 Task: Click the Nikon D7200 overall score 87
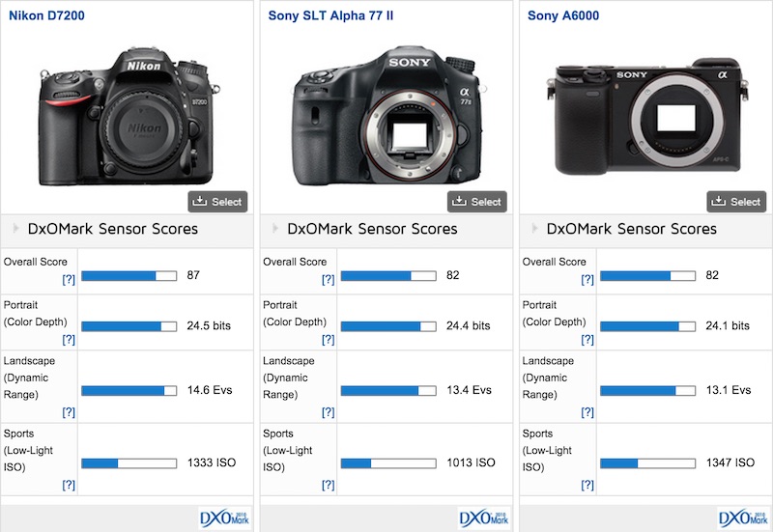pyautogui.click(x=193, y=275)
